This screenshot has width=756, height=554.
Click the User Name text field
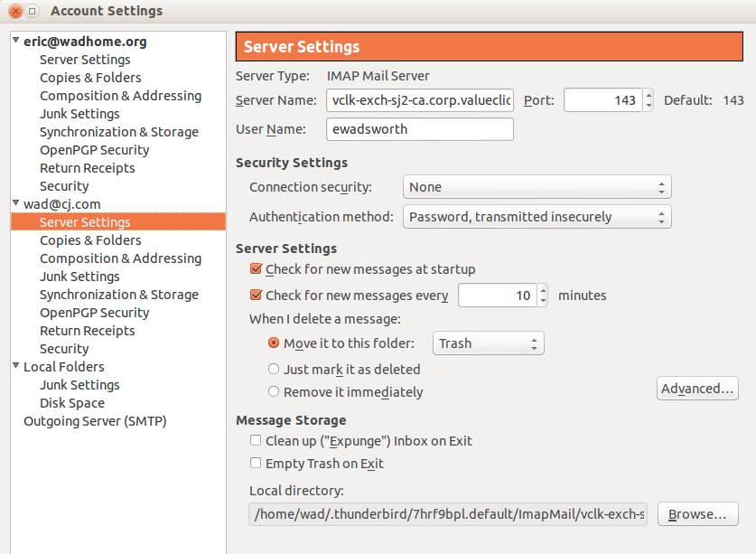point(420,129)
